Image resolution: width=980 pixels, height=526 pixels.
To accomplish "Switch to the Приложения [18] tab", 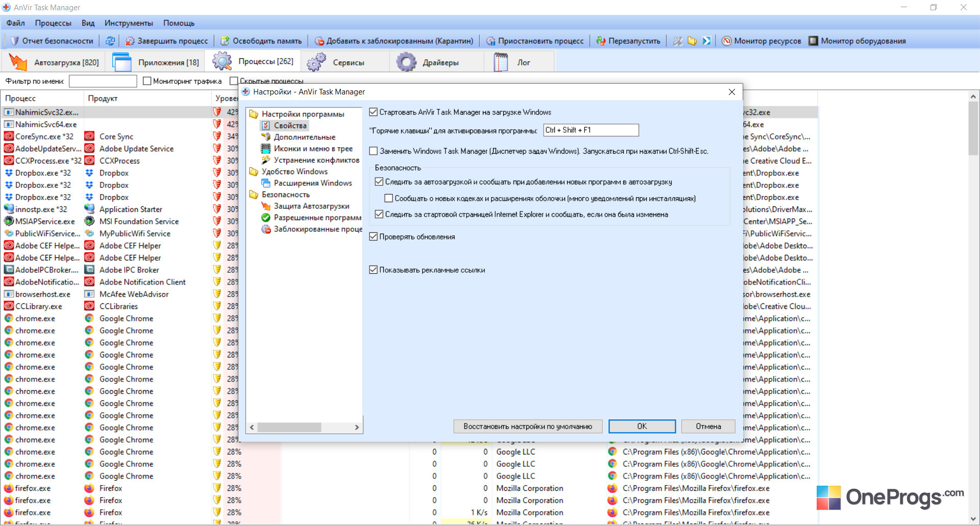I will (156, 62).
